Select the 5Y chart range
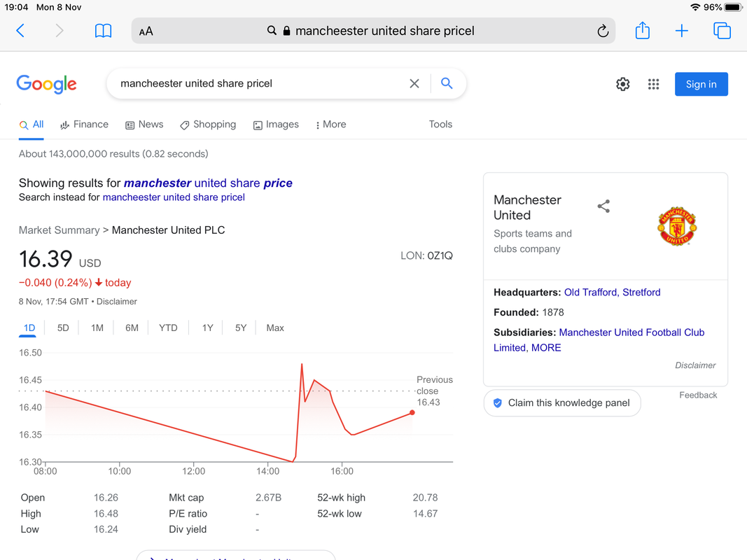The height and width of the screenshot is (560, 747). [241, 328]
